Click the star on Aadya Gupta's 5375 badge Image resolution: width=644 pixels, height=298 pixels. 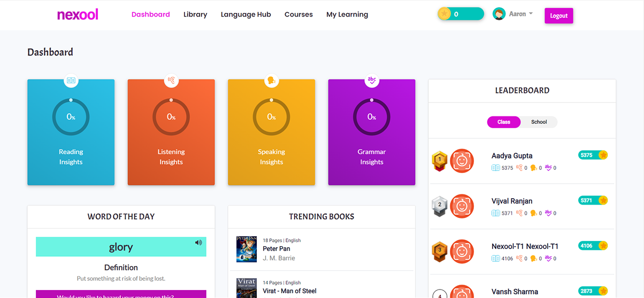(x=603, y=155)
